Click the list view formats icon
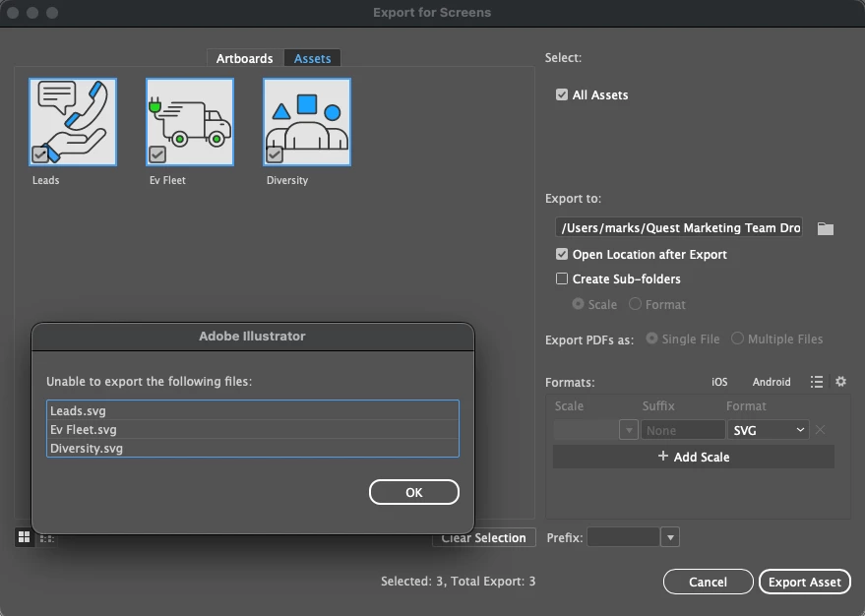865x616 pixels. click(817, 382)
